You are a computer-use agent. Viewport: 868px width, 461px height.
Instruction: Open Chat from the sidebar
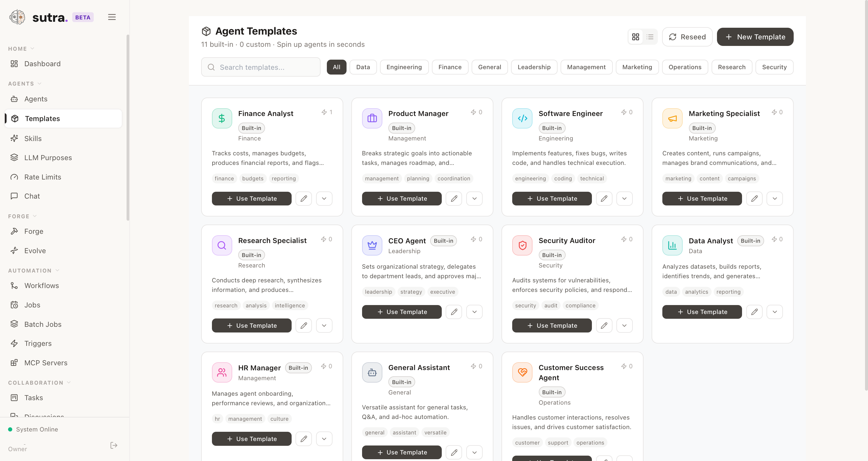[x=32, y=196]
